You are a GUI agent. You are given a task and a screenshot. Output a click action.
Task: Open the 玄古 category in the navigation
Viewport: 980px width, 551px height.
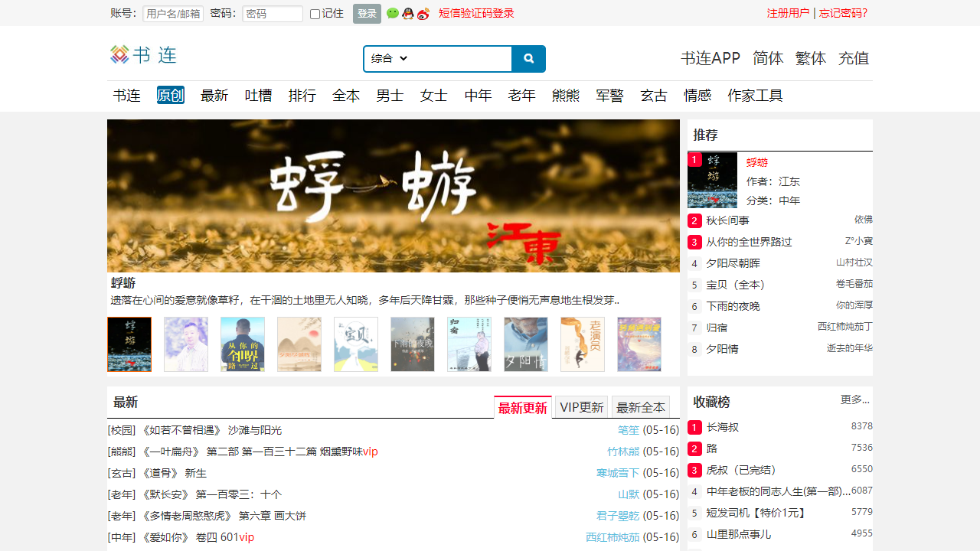[654, 96]
